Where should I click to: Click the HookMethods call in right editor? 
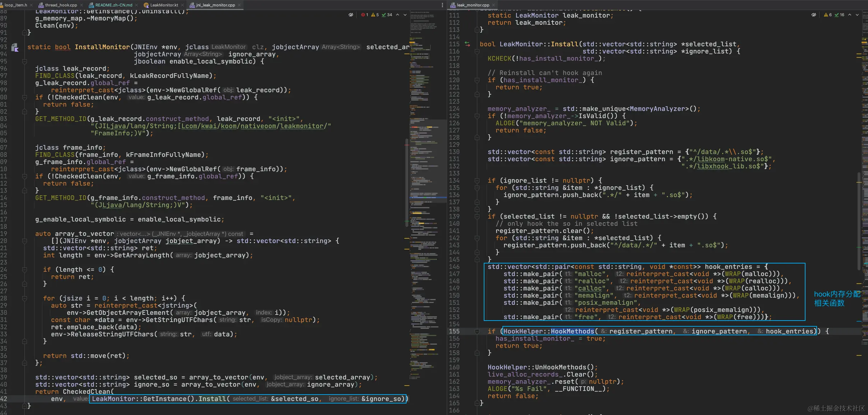point(572,331)
